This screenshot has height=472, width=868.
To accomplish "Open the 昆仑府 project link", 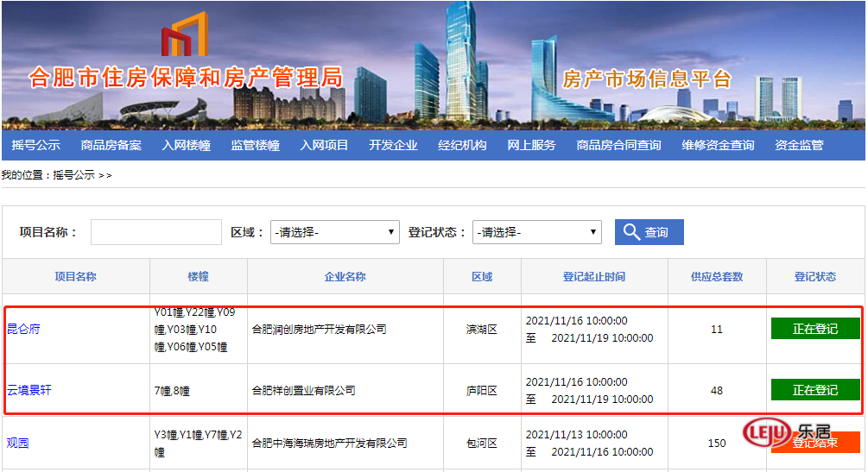I will [23, 330].
